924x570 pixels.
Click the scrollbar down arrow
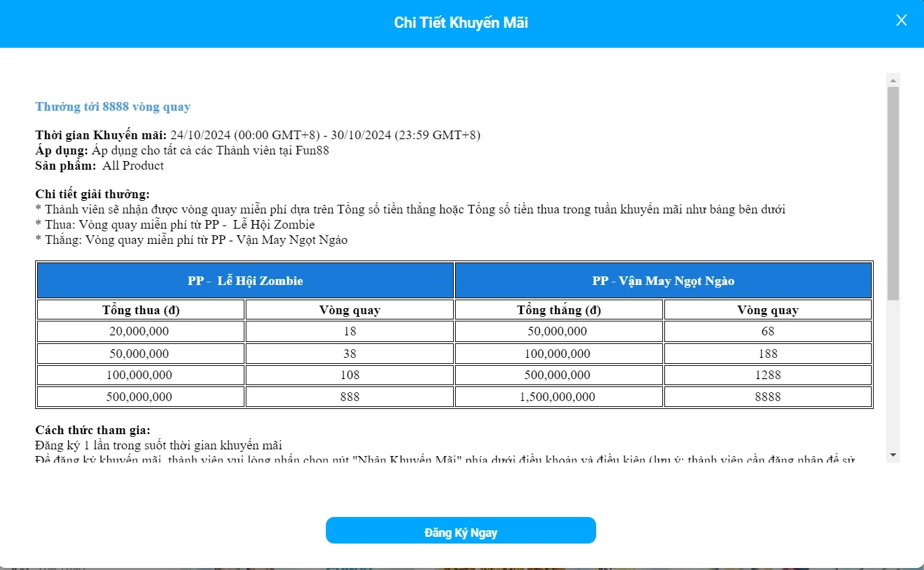pyautogui.click(x=893, y=455)
